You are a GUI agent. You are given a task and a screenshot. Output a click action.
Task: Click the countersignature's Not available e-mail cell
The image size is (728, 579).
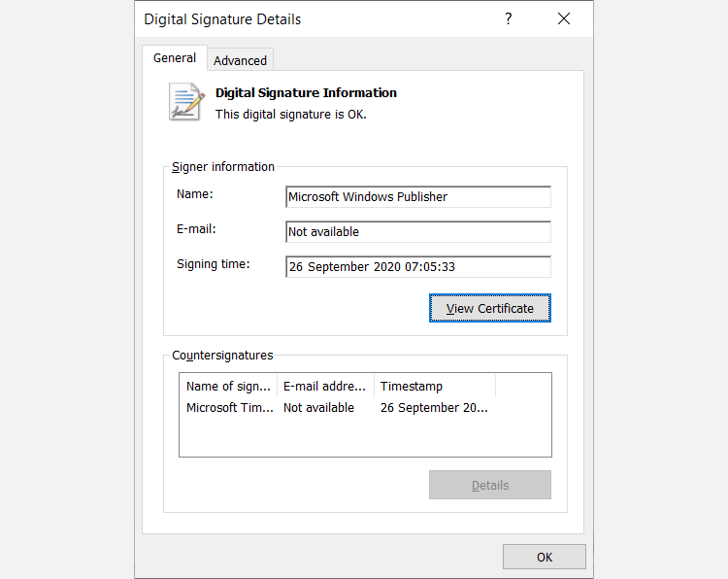(318, 408)
